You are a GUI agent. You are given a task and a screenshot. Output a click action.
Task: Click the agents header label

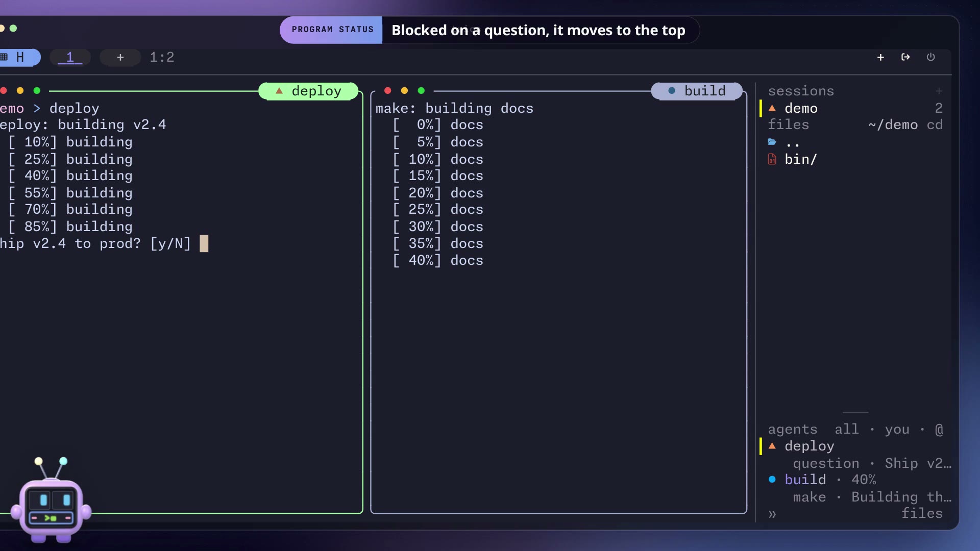[x=793, y=430]
